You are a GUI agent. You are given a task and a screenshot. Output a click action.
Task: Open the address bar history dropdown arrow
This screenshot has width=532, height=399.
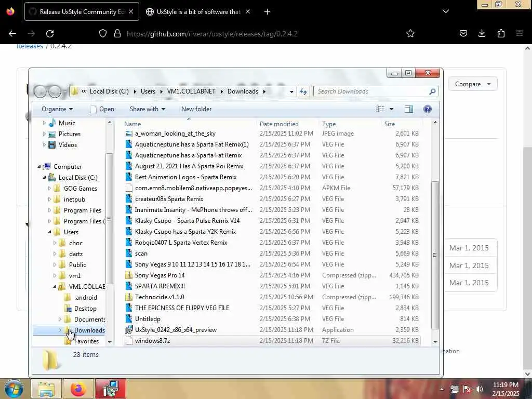(x=291, y=91)
